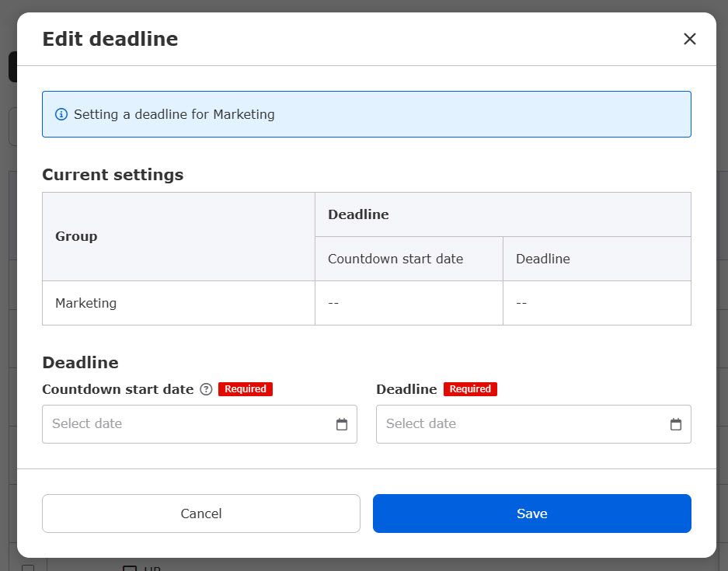Open the calendar icon in the Deadline field
The height and width of the screenshot is (571, 728).
675,424
